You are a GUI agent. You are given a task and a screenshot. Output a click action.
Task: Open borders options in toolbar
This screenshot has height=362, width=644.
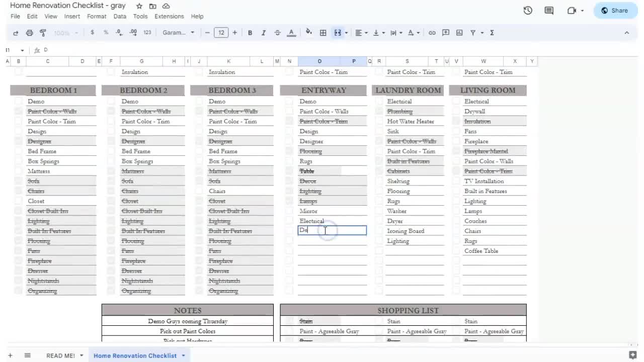click(323, 33)
